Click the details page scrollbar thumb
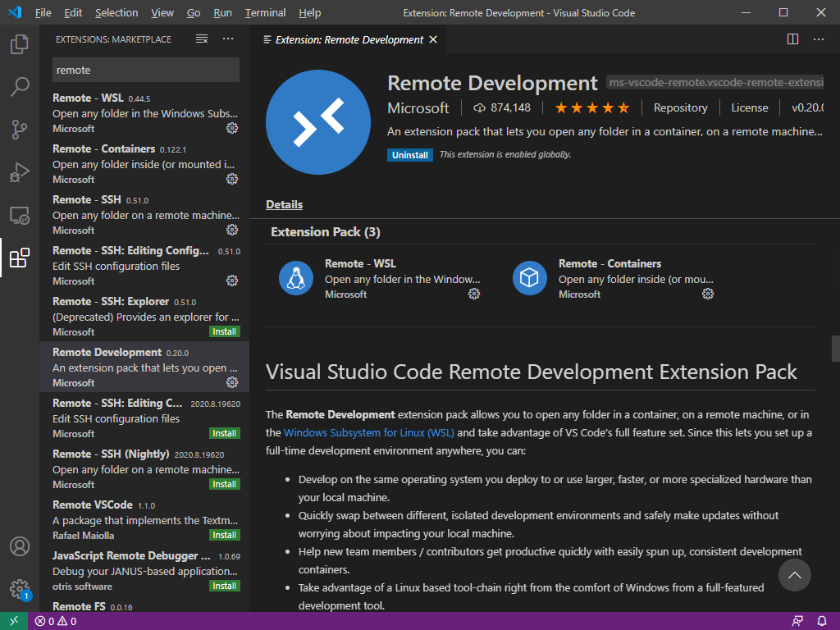The width and height of the screenshot is (840, 630). click(x=835, y=349)
